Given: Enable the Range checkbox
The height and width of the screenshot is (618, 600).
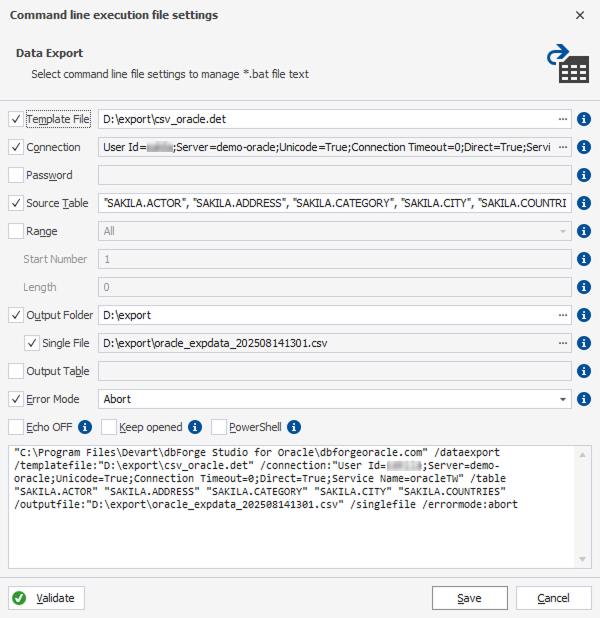Looking at the screenshot, I should pos(16,231).
